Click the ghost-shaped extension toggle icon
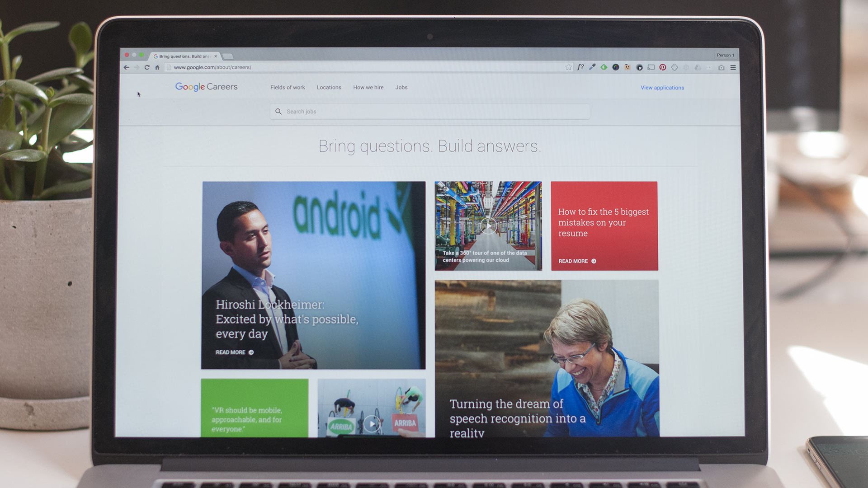Image resolution: width=868 pixels, height=488 pixels. click(x=675, y=67)
